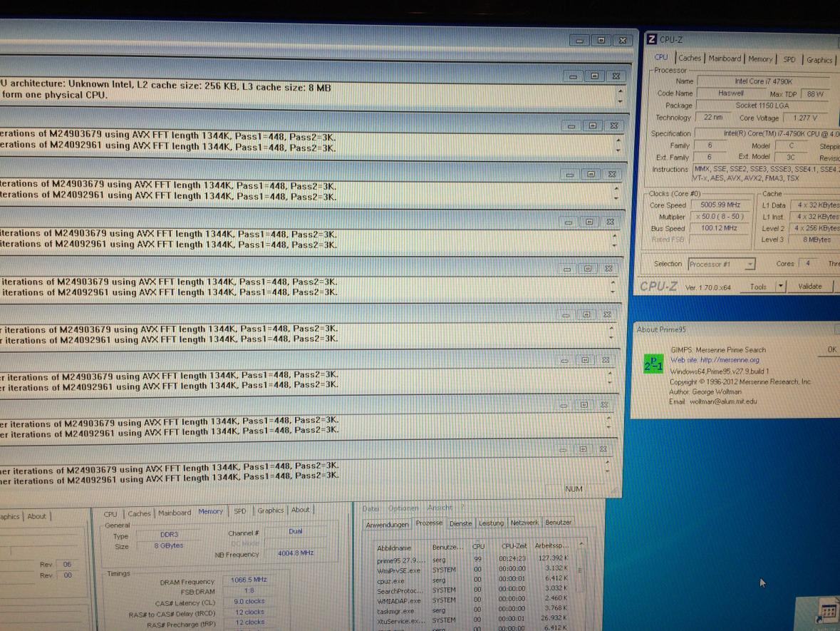
Task: Open About tab in bottom CPU-Z memory window
Action: point(300,510)
